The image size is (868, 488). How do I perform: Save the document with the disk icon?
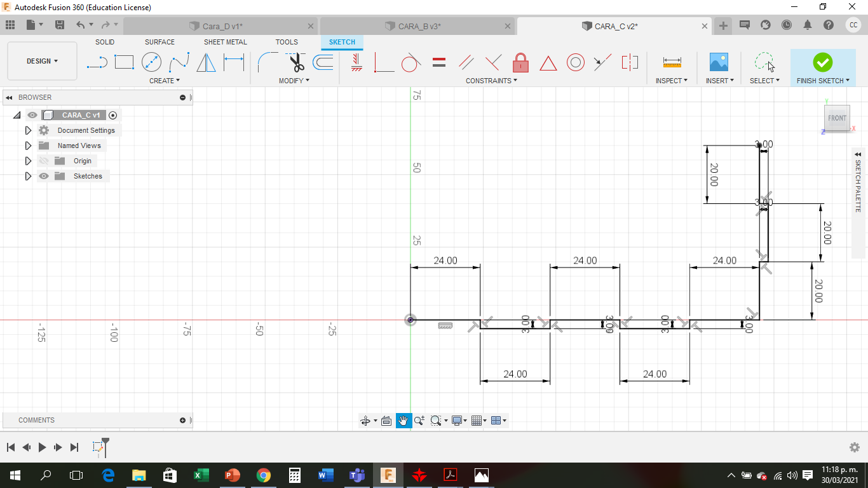[60, 25]
